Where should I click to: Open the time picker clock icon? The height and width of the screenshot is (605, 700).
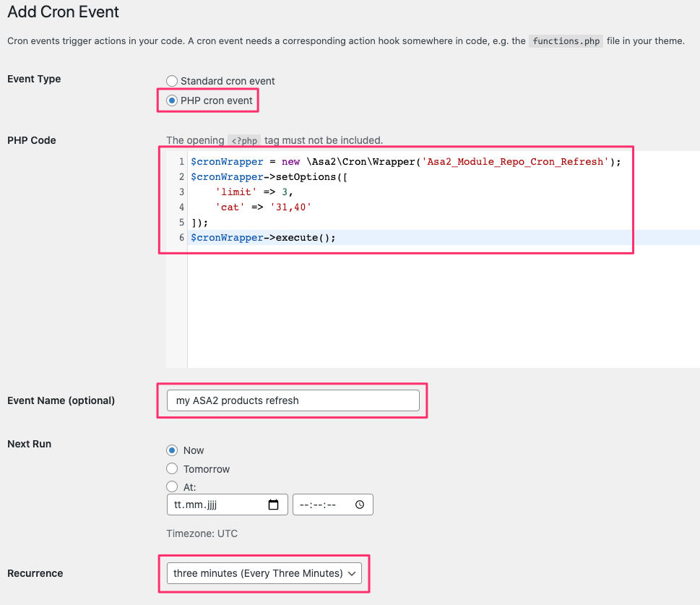[359, 504]
